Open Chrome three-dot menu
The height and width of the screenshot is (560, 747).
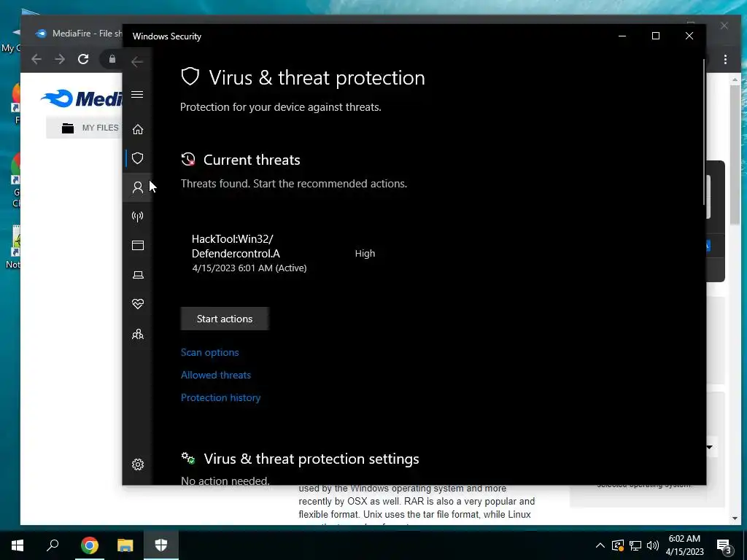[x=725, y=60]
